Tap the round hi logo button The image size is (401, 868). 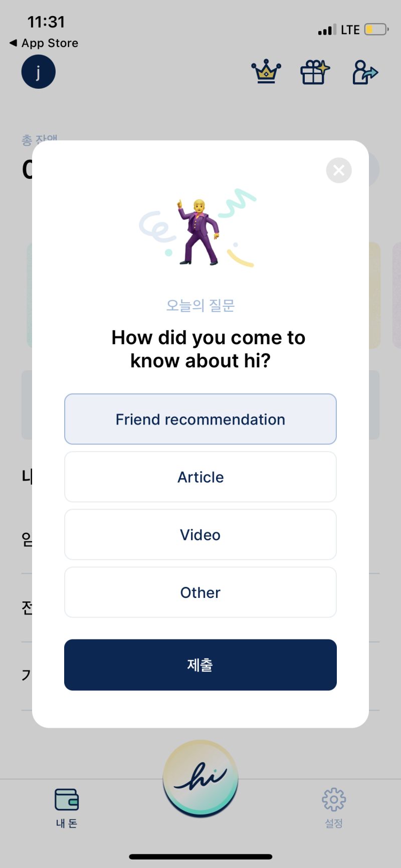click(x=200, y=778)
